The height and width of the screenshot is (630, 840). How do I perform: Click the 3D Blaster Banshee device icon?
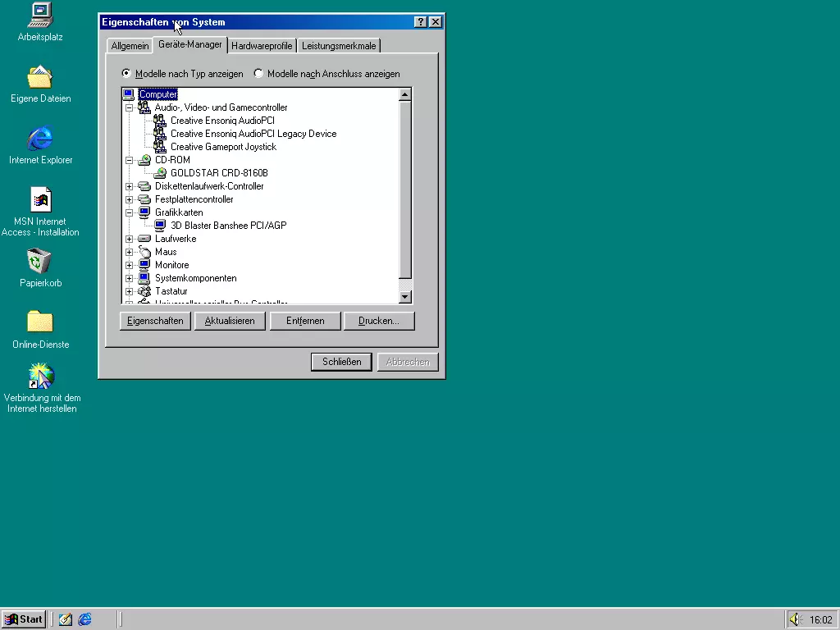(160, 226)
